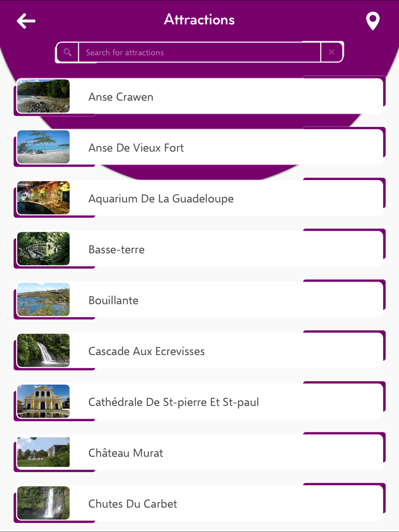Type in Search for attractions field
The image size is (399, 532).
[x=199, y=52]
